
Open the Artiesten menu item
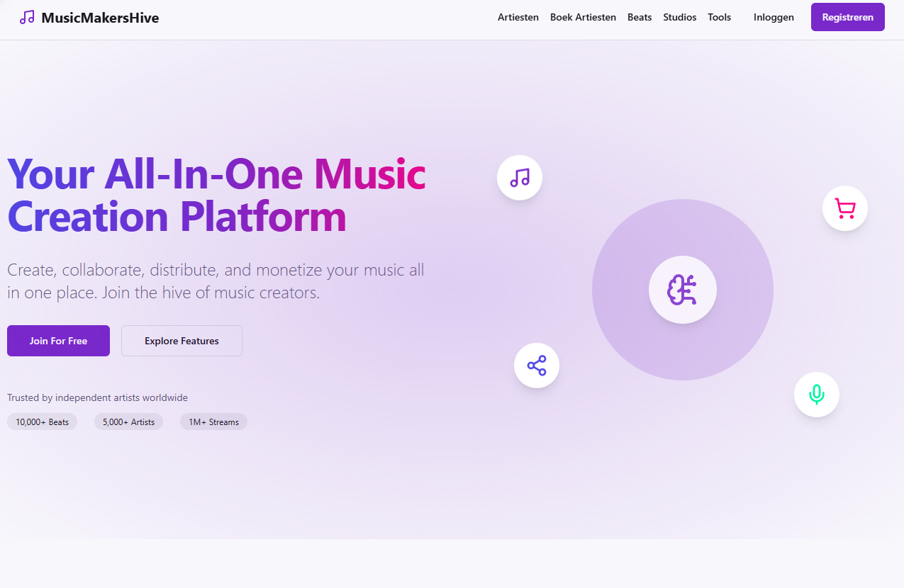pyautogui.click(x=518, y=17)
